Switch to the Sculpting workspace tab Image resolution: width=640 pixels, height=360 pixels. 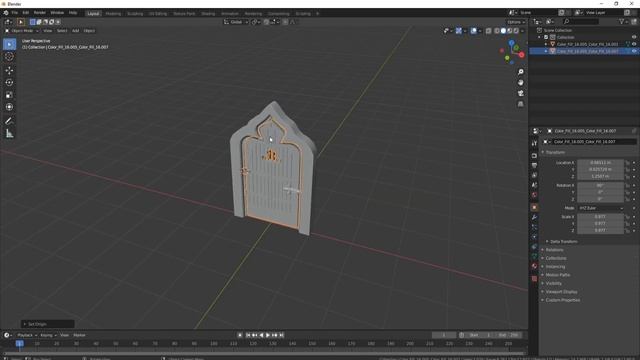135,13
